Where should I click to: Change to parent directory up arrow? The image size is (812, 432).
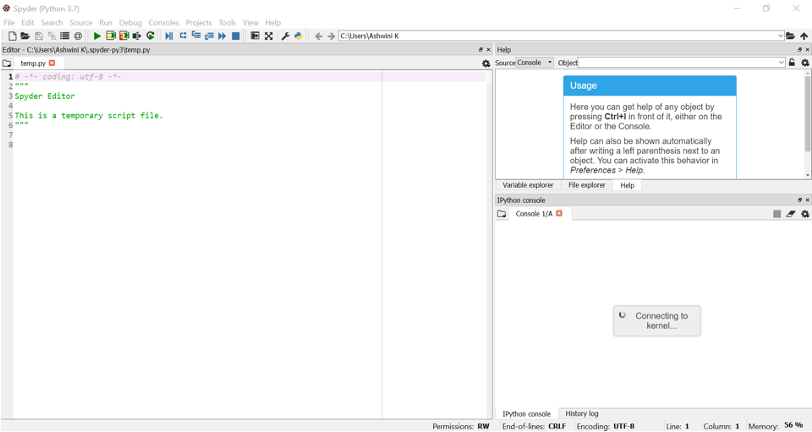804,36
